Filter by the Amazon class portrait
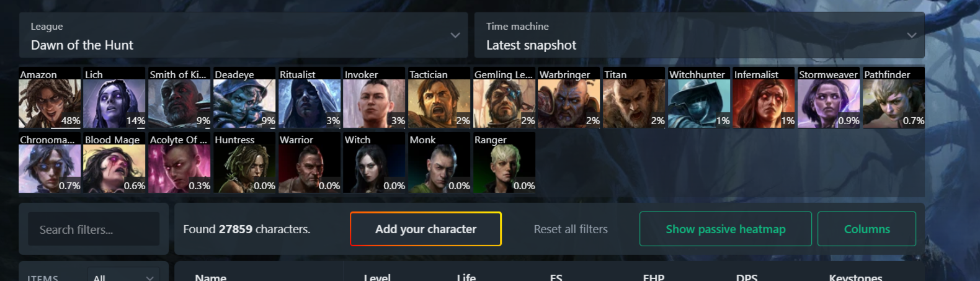Viewport: 980px width, 281px height. (50, 97)
